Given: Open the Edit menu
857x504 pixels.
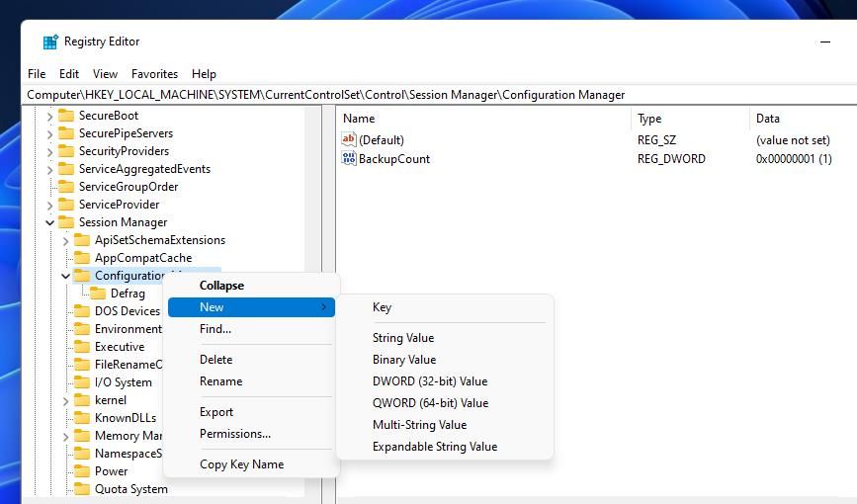Looking at the screenshot, I should pos(69,74).
